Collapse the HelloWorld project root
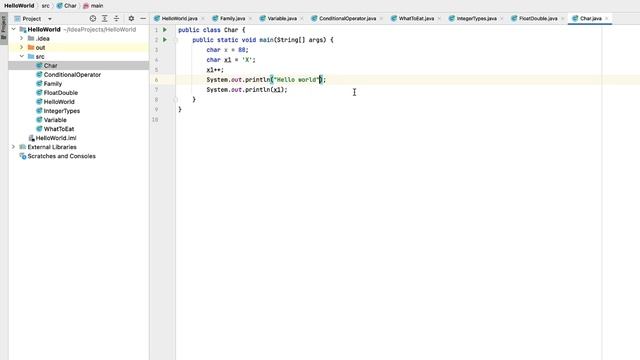This screenshot has width=640, height=360. (x=13, y=29)
